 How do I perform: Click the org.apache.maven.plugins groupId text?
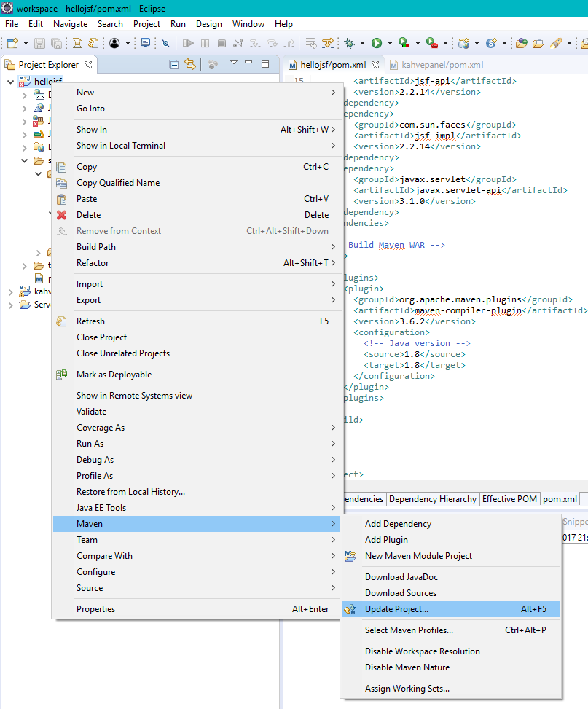click(460, 299)
